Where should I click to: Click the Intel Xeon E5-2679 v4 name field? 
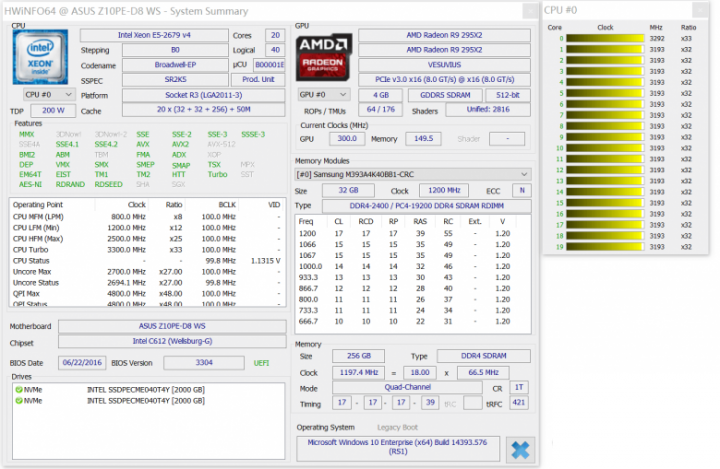(x=154, y=35)
